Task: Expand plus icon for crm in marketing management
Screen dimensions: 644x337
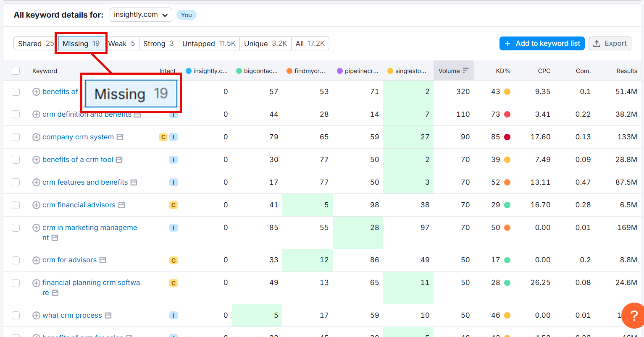Action: (36, 228)
